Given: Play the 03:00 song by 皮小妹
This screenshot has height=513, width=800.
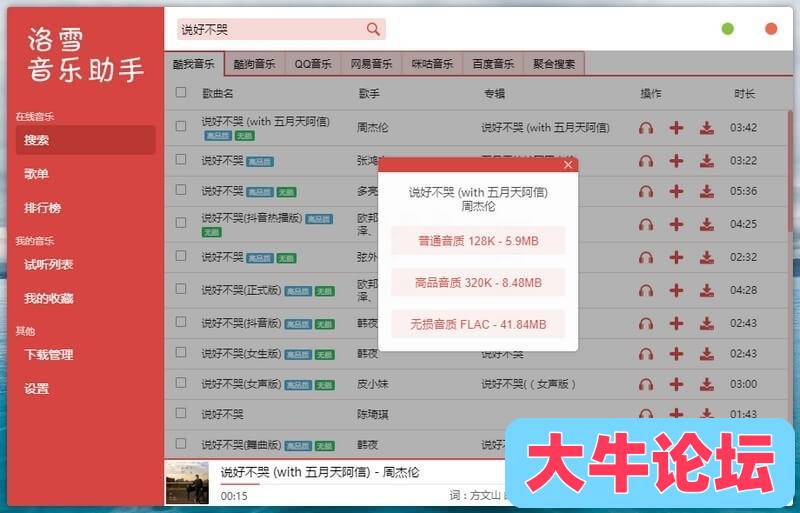Looking at the screenshot, I should (x=646, y=384).
